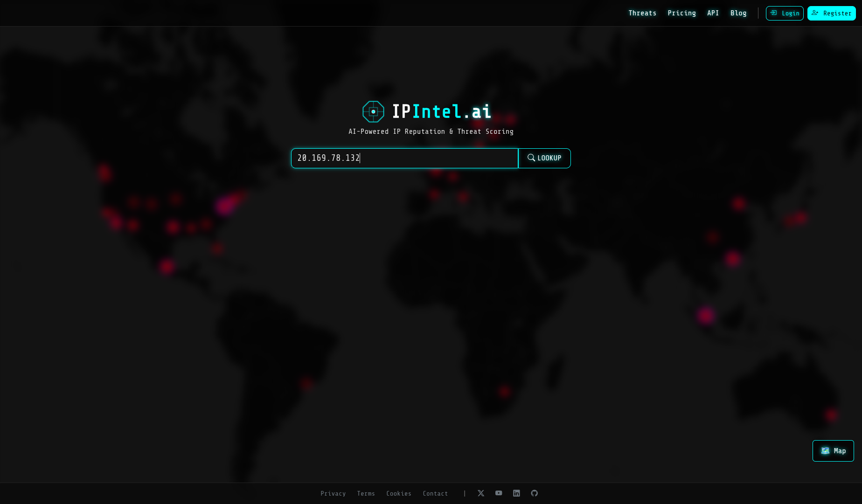Click the user-plus icon on Register
Image resolution: width=862 pixels, height=504 pixels.
(815, 13)
